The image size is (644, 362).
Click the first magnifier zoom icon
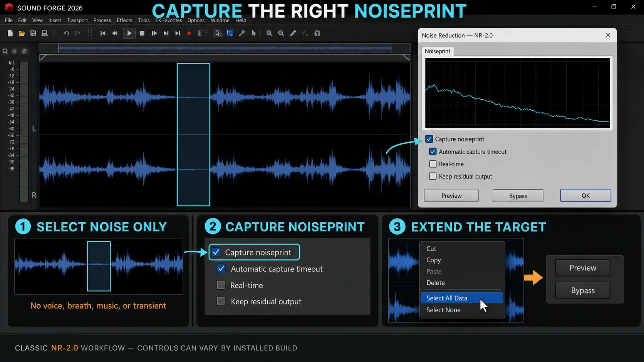pos(269,33)
